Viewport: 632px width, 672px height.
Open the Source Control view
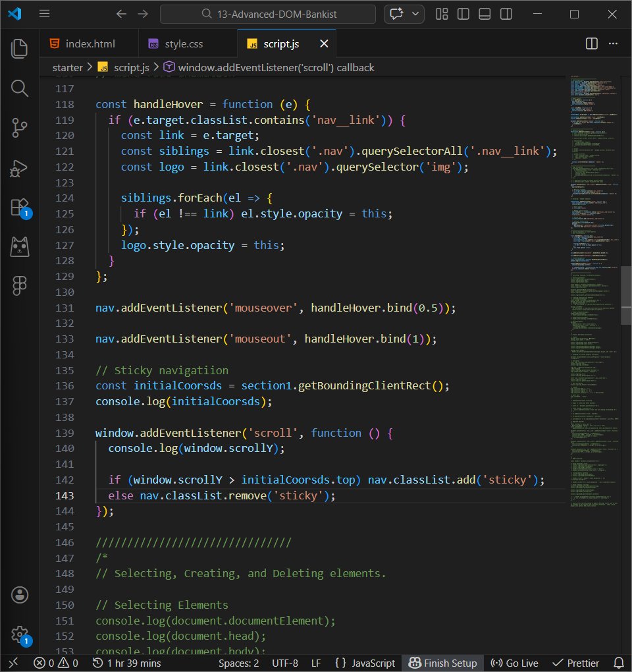pos(19,129)
